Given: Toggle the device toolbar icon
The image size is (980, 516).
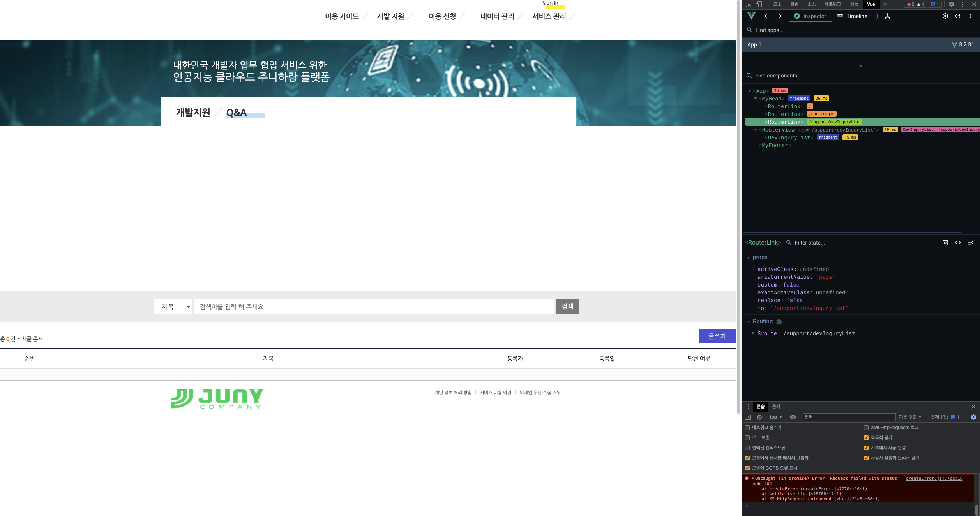Looking at the screenshot, I should [x=759, y=4].
